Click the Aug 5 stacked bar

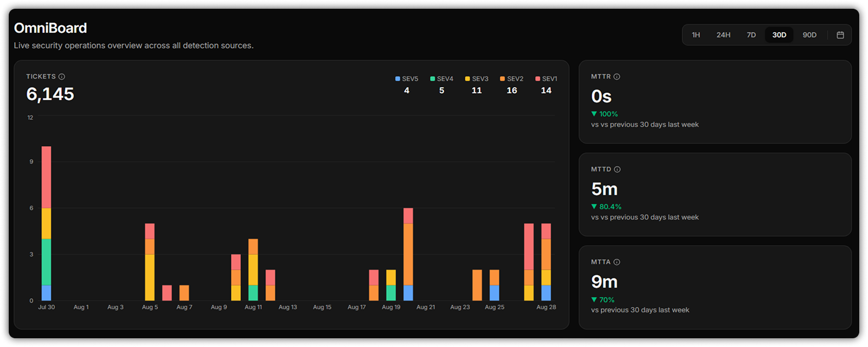coord(150,262)
